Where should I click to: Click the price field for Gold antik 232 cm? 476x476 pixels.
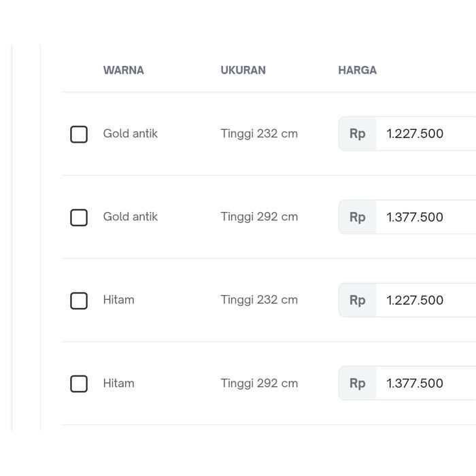click(x=425, y=134)
